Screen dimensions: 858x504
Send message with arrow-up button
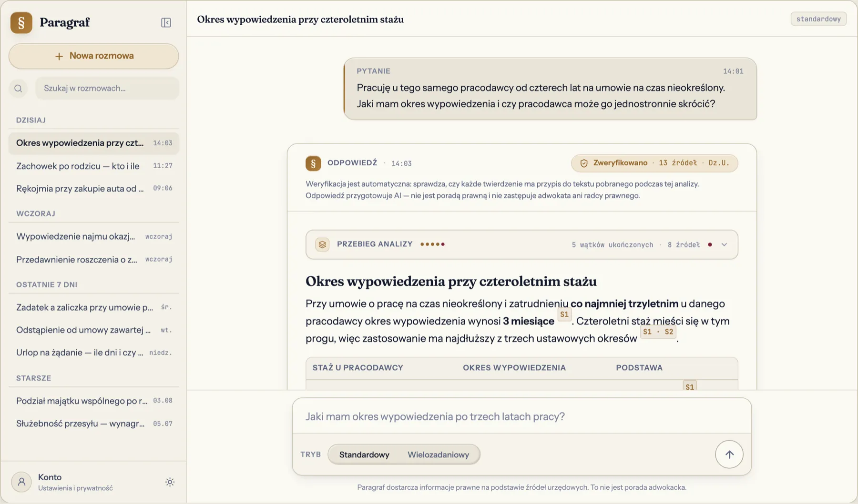tap(729, 454)
